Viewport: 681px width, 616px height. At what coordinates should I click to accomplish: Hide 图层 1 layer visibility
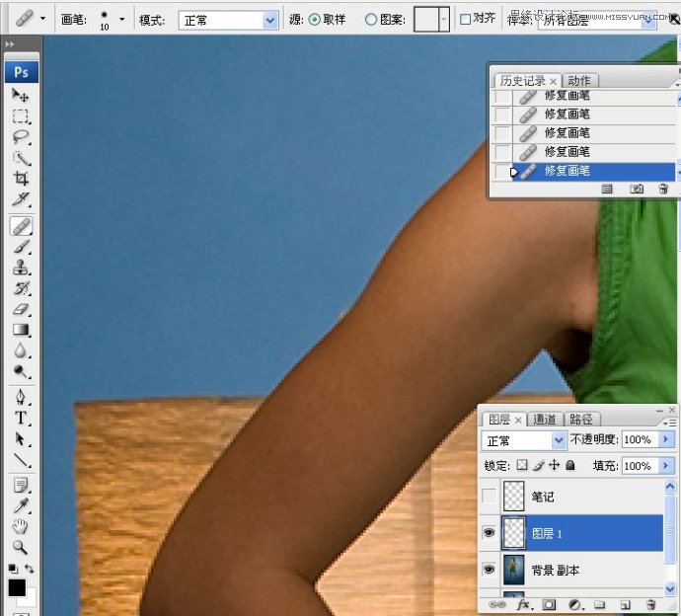pos(489,533)
